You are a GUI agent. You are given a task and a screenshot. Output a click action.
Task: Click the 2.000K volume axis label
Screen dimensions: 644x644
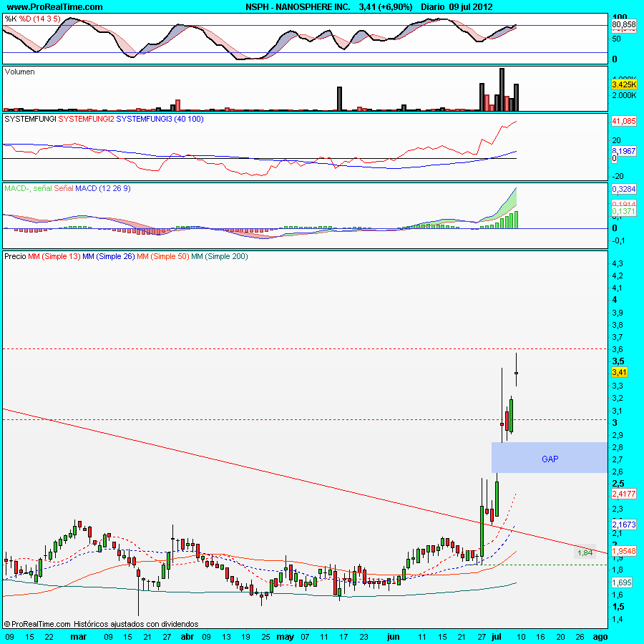point(624,96)
